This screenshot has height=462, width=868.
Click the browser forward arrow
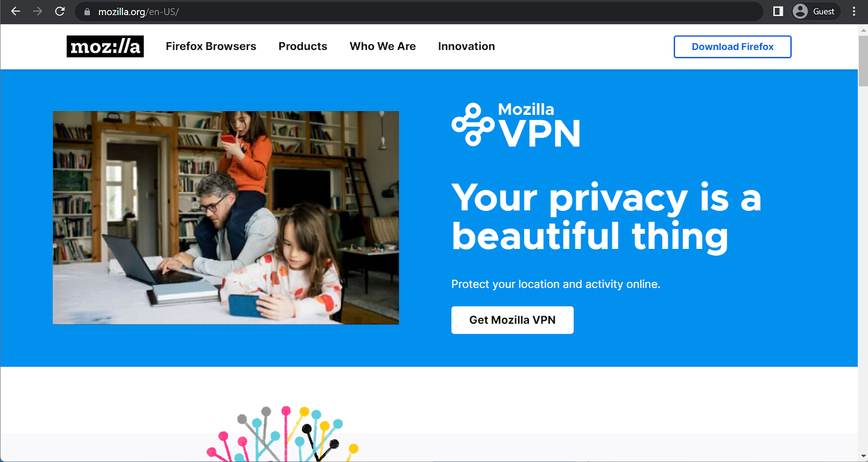(37, 11)
